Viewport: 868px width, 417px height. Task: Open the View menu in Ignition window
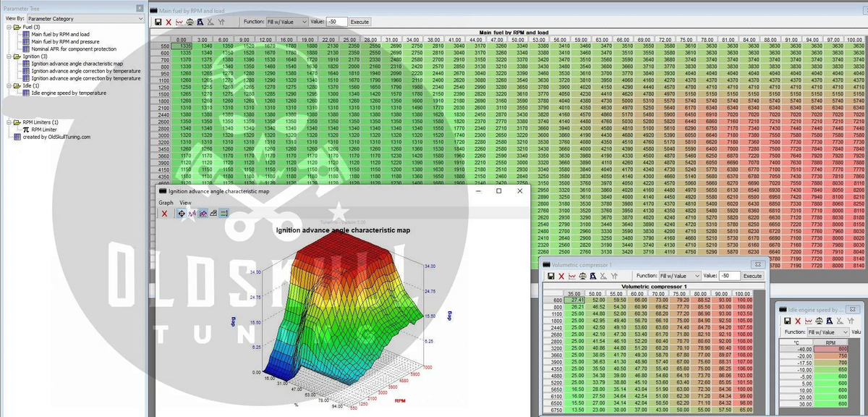tap(186, 203)
